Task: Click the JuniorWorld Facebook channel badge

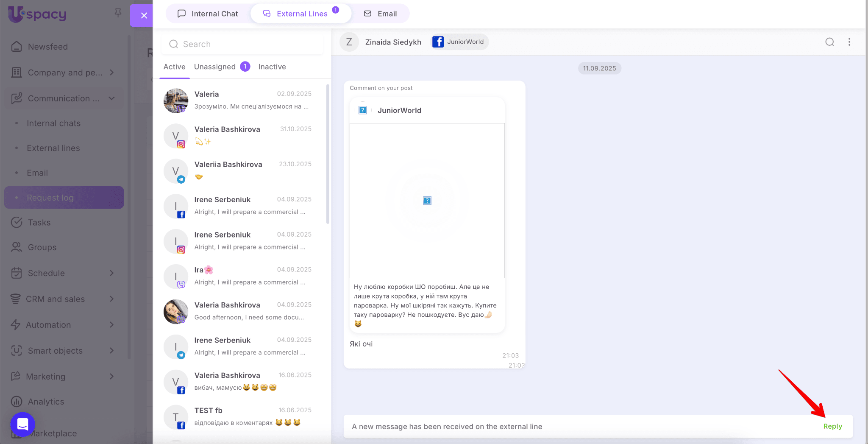Action: click(459, 42)
